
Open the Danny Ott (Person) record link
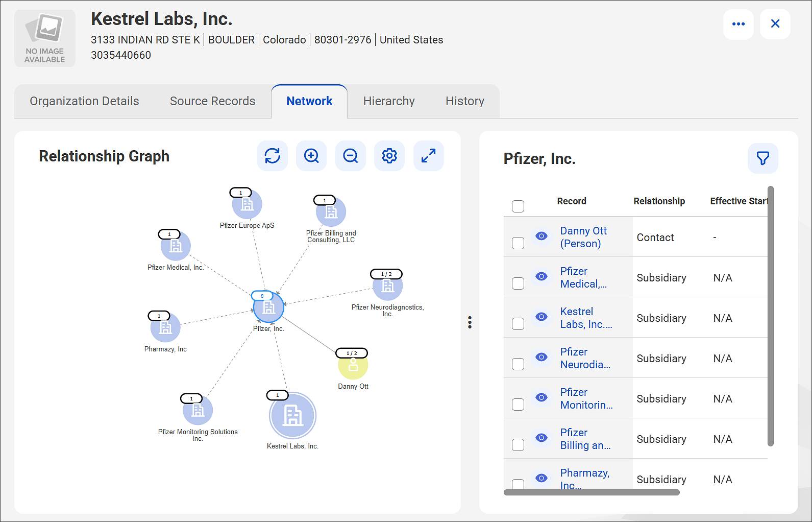pos(583,237)
